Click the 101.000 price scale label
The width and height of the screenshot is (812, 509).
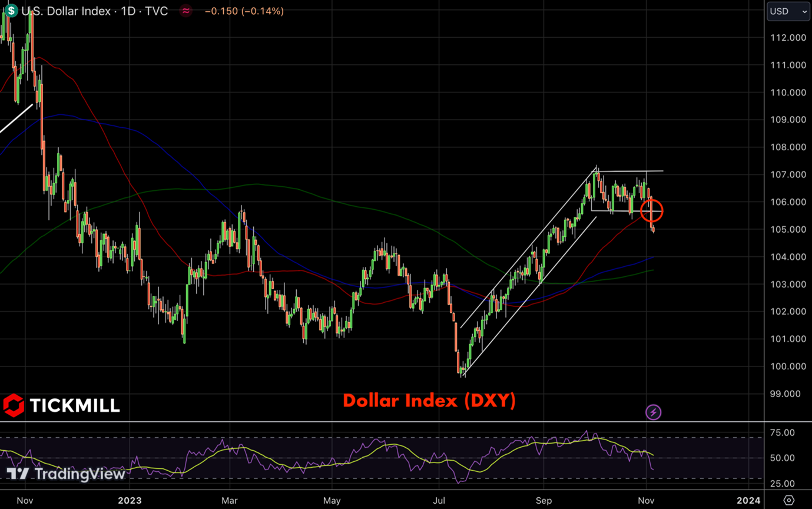click(790, 339)
